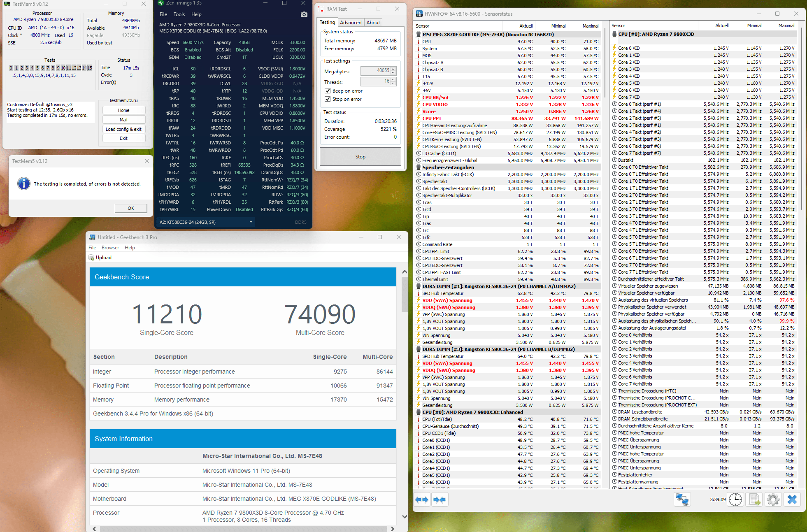This screenshot has width=807, height=532.
Task: Take a ZenTimings screenshot with camera icon
Action: pos(304,14)
